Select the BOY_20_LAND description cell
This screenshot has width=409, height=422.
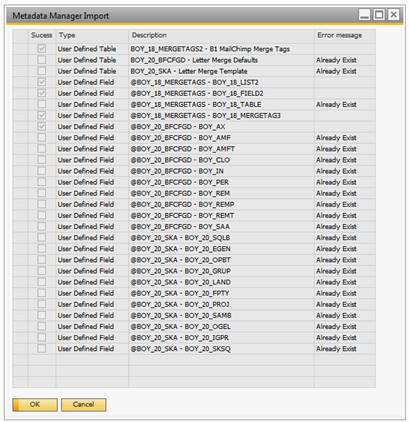[x=221, y=282]
